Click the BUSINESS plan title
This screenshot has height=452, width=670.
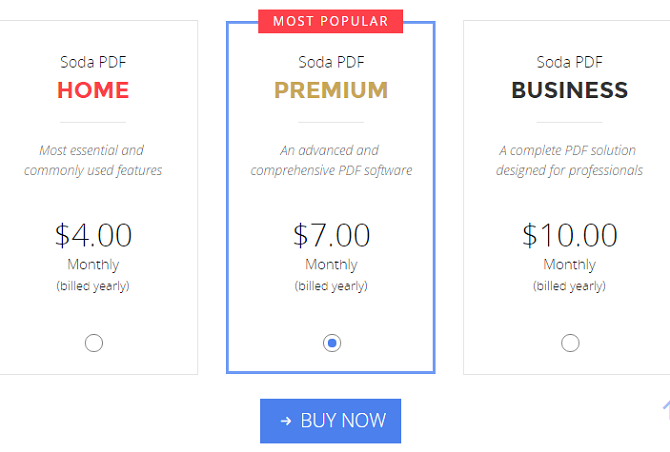point(570,90)
